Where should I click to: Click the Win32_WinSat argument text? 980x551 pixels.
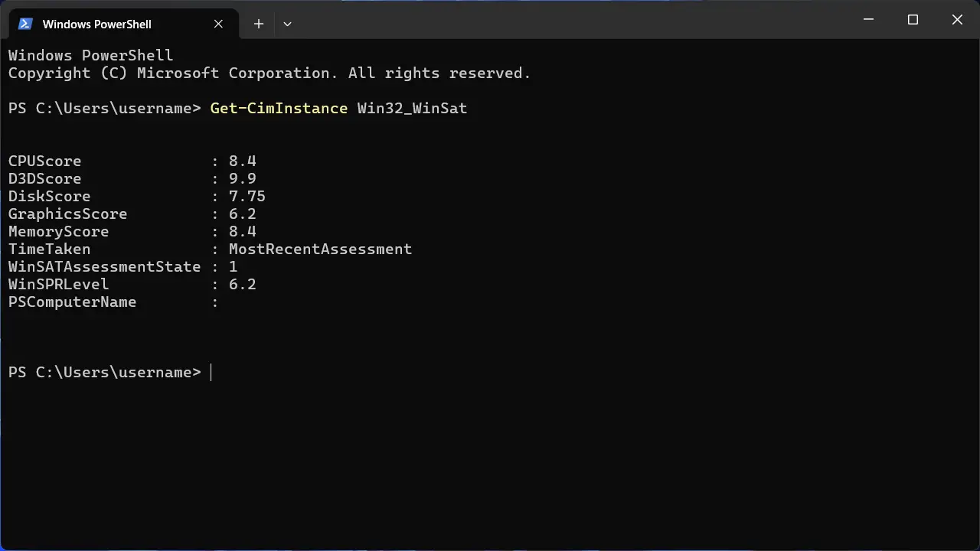coord(412,108)
